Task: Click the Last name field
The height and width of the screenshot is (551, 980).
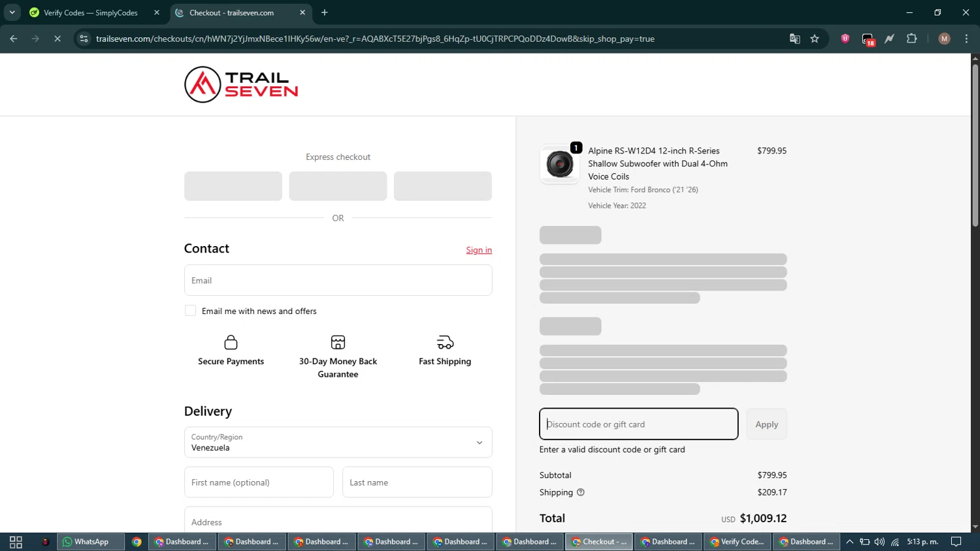Action: [417, 482]
